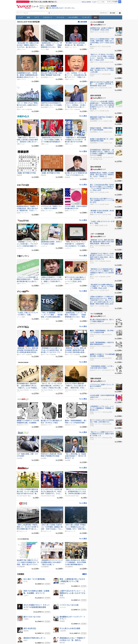This screenshot has width=138, height=644.
Task: Click the blue web search button icon
Action: point(120,2)
